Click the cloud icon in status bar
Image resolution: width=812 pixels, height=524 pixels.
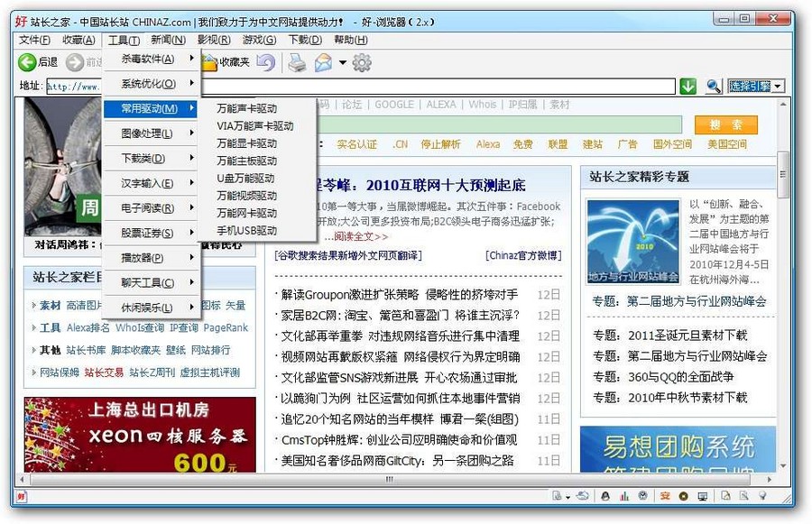[x=583, y=495]
